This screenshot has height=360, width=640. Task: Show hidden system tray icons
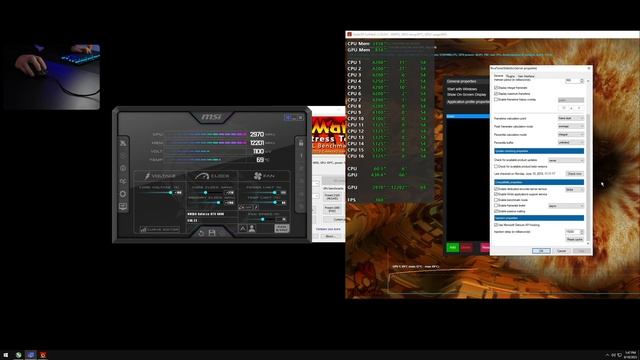coord(607,355)
